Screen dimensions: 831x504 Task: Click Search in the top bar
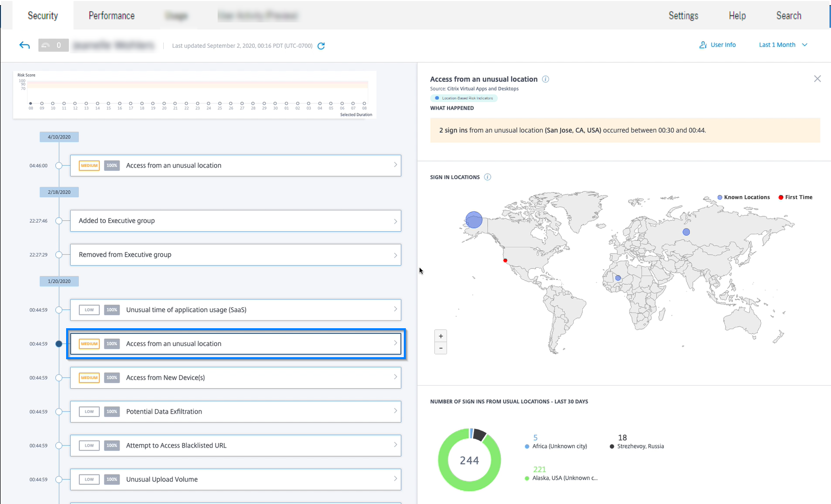tap(788, 16)
